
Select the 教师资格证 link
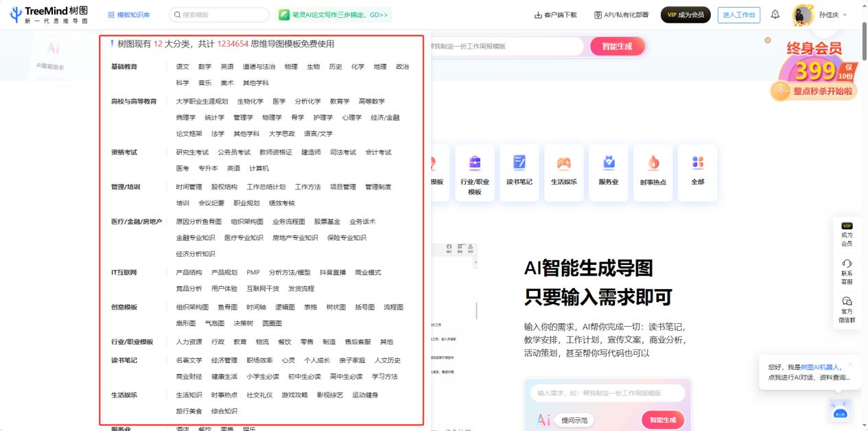click(x=276, y=152)
